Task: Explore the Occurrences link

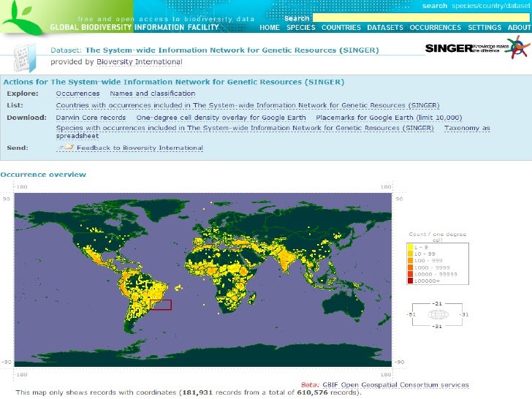Action: (x=77, y=94)
